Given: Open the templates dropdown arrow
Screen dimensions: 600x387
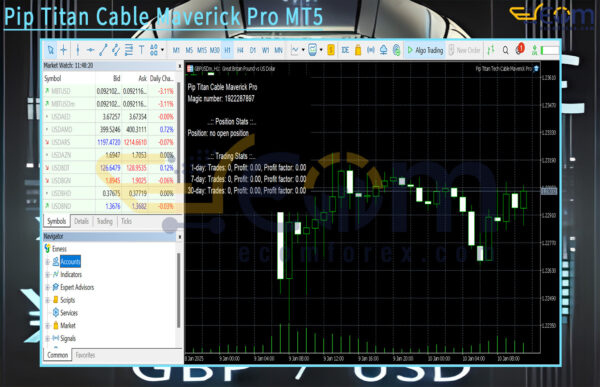Looking at the screenshot, I should click(321, 50).
